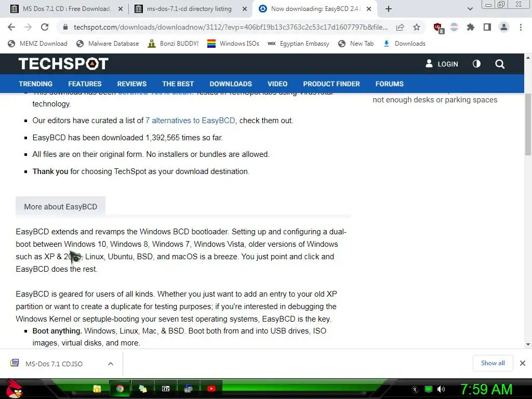Open the taskbar icon beside 7-Zip
Image resolution: width=532 pixels, height=399 pixels.
189,389
